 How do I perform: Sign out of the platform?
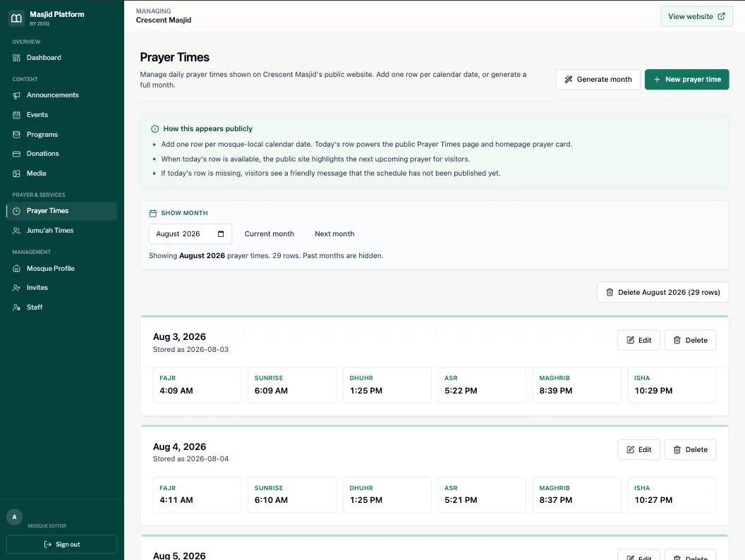click(x=62, y=544)
